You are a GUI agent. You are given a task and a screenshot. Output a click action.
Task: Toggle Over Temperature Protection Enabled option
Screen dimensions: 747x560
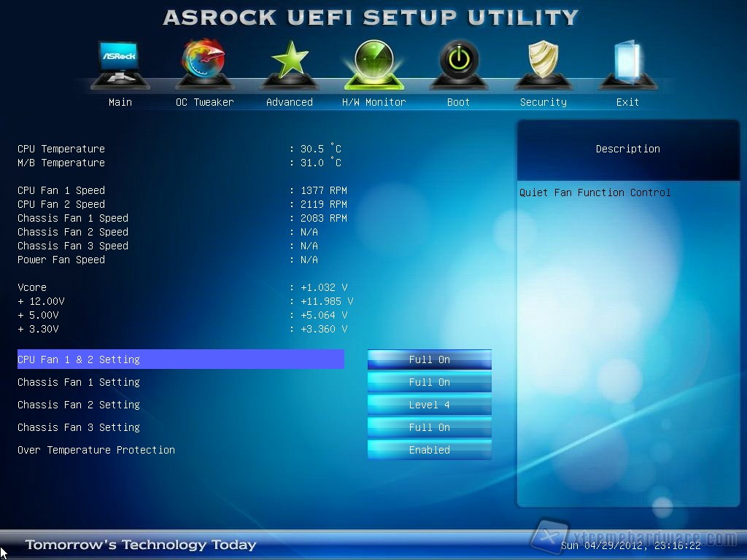429,450
